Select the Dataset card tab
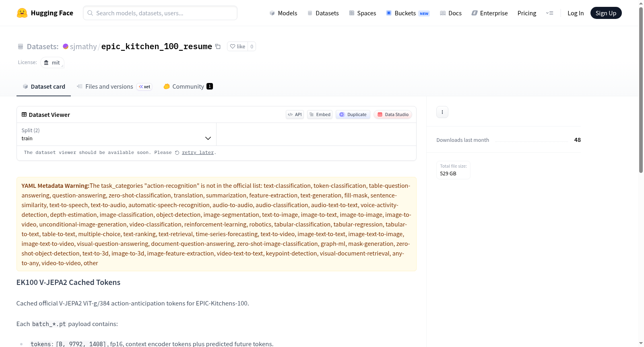Viewport: 644px width, 347px height. point(43,86)
